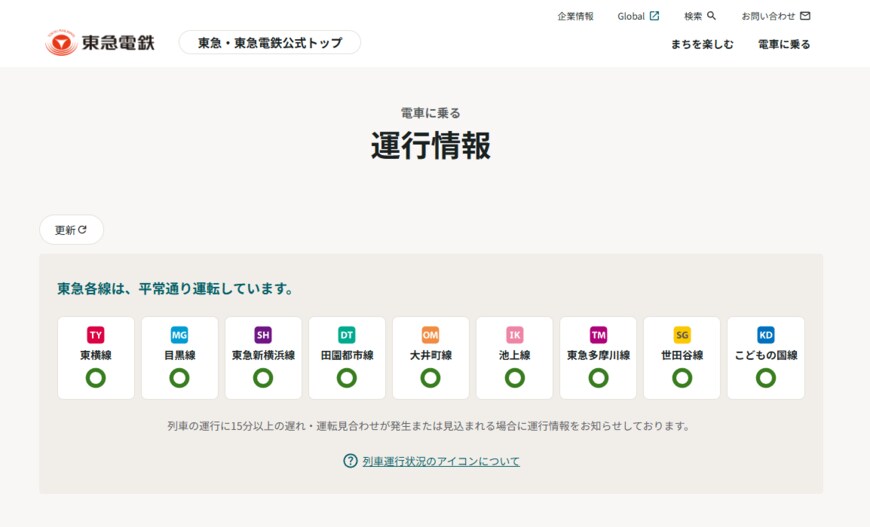The height and width of the screenshot is (527, 870).
Task: Open 列車運行状況のアイコンについて link
Action: click(x=441, y=461)
